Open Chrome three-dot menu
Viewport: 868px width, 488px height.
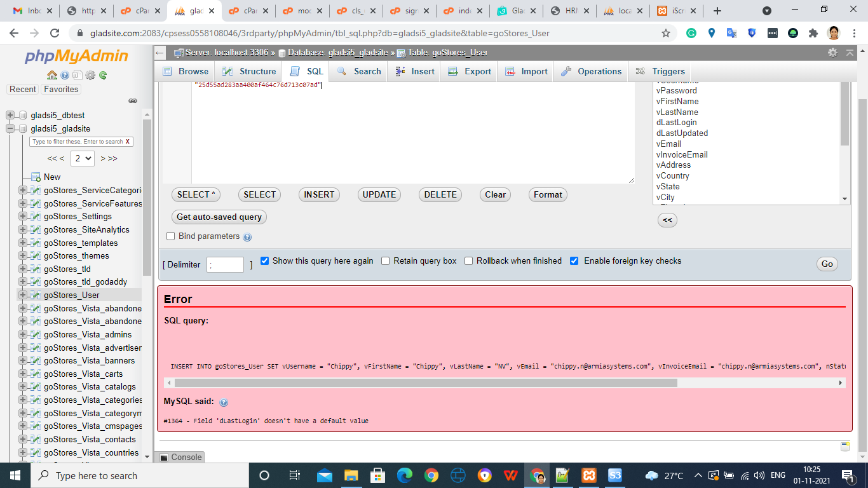pyautogui.click(x=854, y=33)
